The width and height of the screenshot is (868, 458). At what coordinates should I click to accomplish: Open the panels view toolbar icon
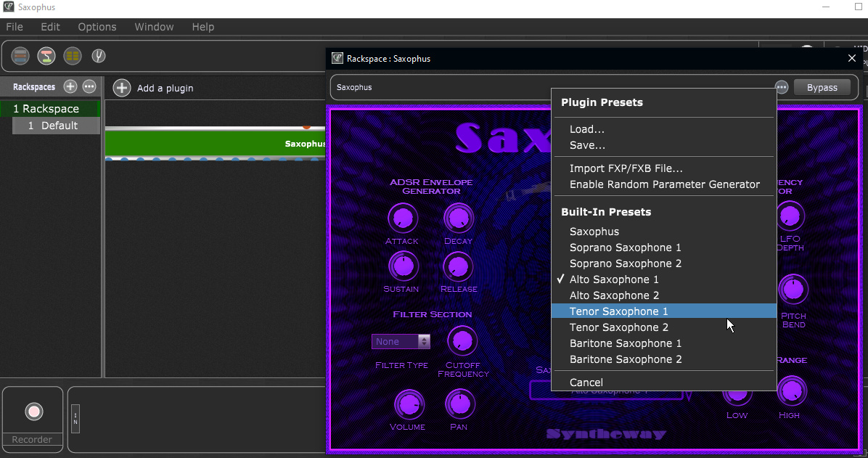[x=20, y=56]
